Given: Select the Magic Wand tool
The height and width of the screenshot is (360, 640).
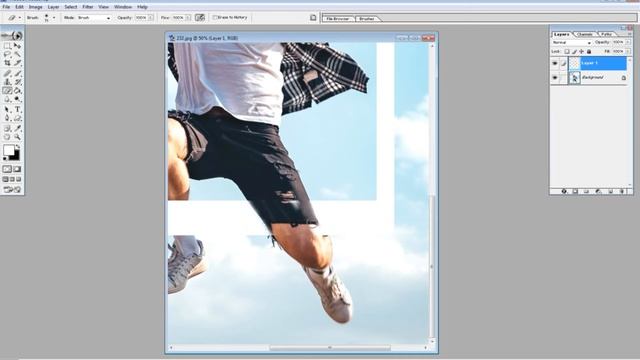Looking at the screenshot, I should point(18,54).
